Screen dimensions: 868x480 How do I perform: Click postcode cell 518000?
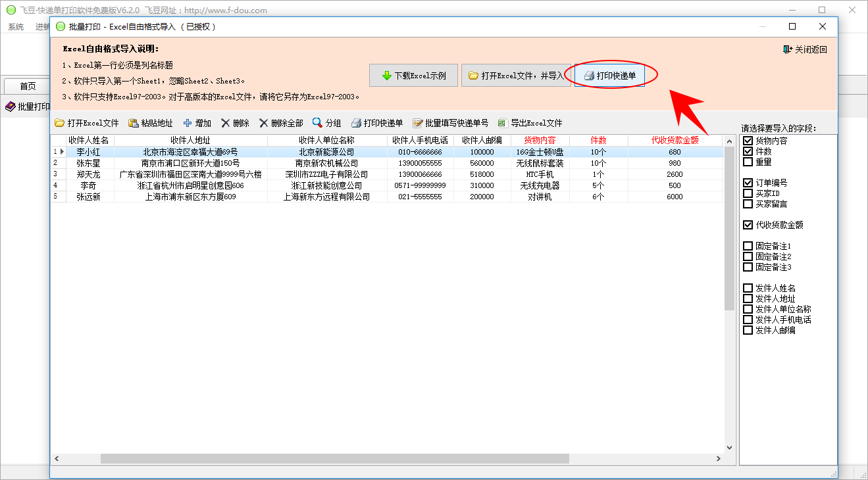click(482, 174)
